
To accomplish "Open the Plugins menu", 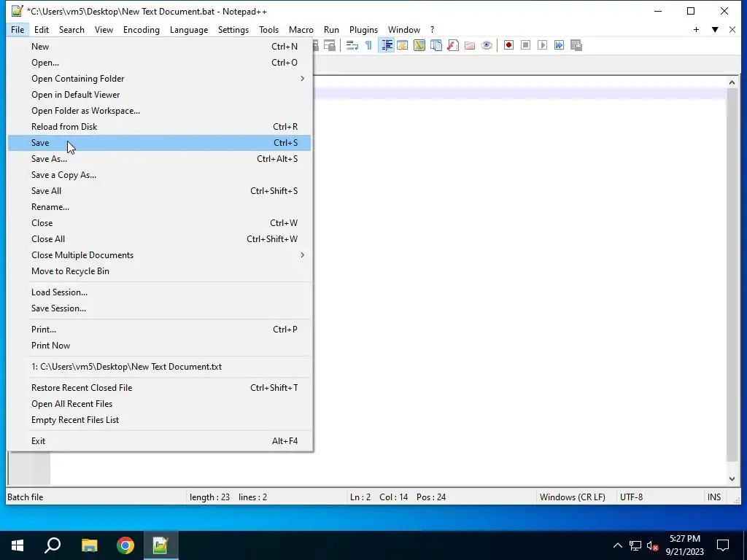I will pyautogui.click(x=363, y=29).
